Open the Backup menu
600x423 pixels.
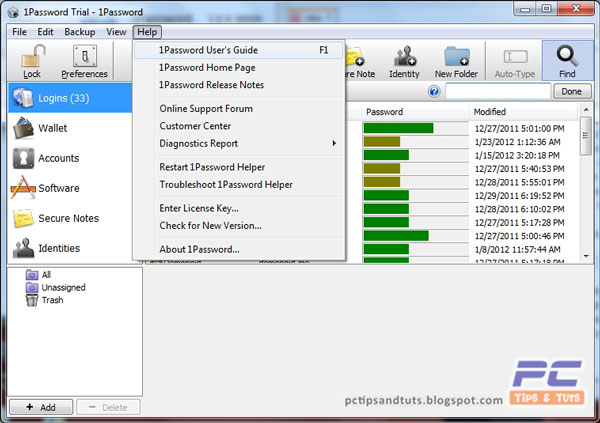(80, 32)
